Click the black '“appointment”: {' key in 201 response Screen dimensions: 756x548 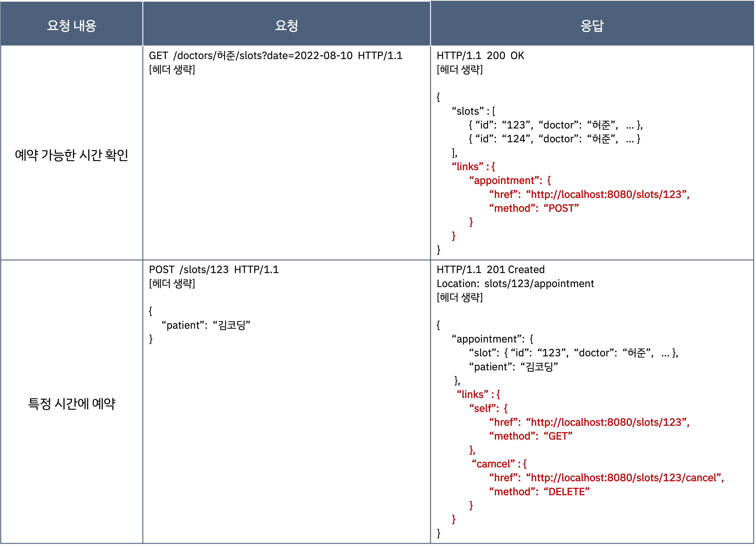pos(493,339)
